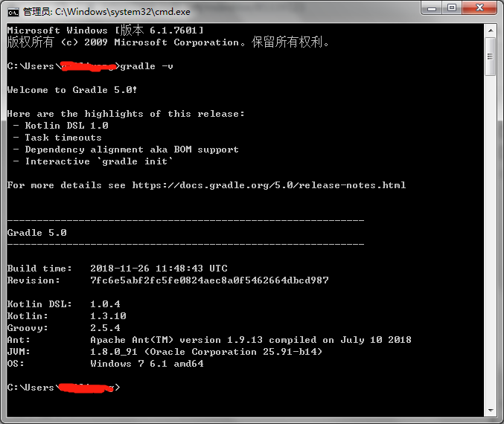Screen dimensions: 504x424
Task: Click build time value 2018-11-26 11:48:43 UTC
Action: click(x=159, y=269)
